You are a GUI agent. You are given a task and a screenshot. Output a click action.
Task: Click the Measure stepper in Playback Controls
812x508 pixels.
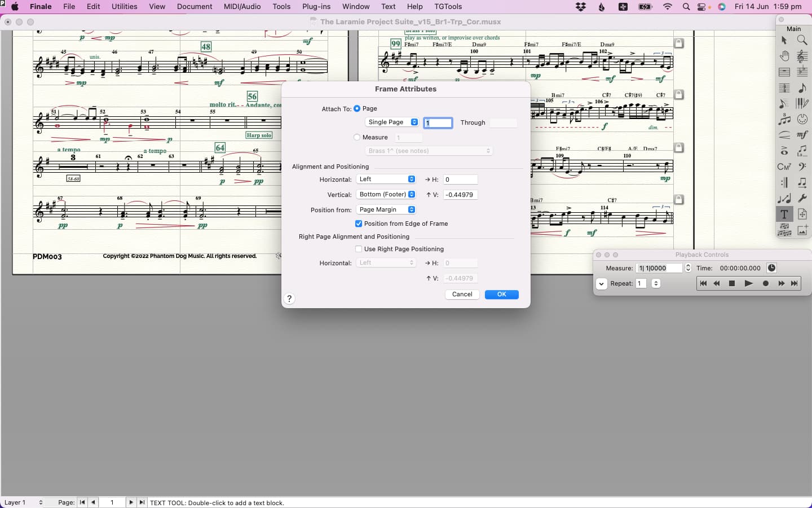[688, 268]
